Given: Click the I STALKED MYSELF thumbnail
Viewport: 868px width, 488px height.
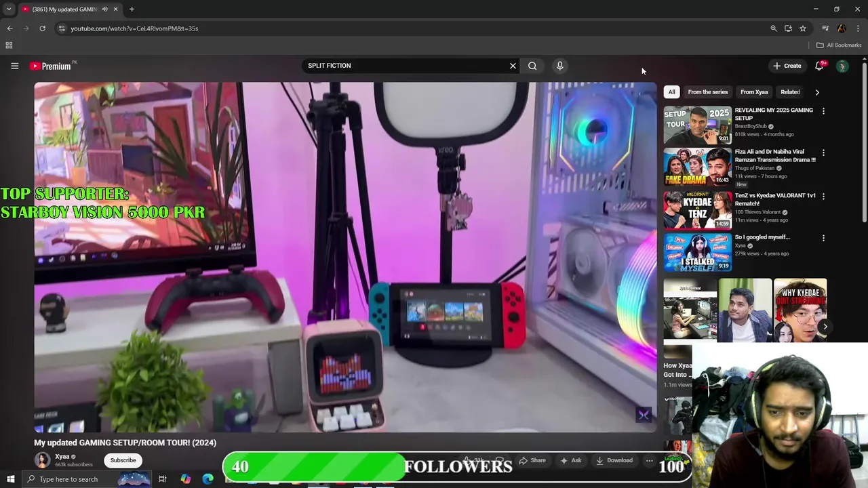Looking at the screenshot, I should click(697, 252).
